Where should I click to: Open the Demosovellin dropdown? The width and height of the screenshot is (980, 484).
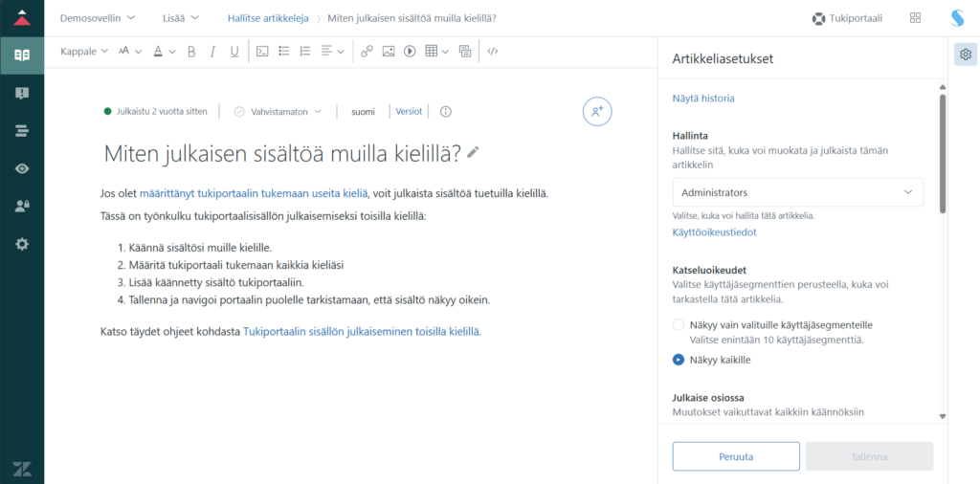98,18
